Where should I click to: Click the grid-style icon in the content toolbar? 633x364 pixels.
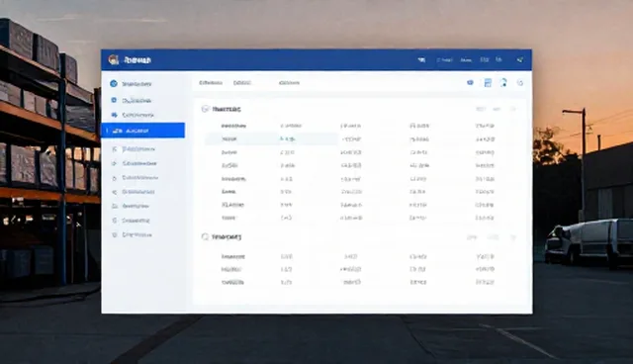(x=488, y=83)
